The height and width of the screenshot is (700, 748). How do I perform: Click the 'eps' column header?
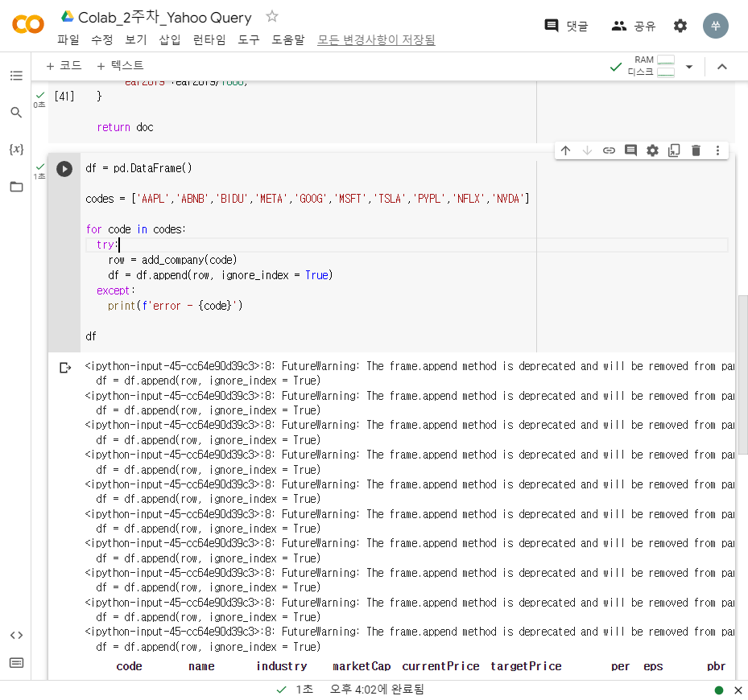(653, 666)
